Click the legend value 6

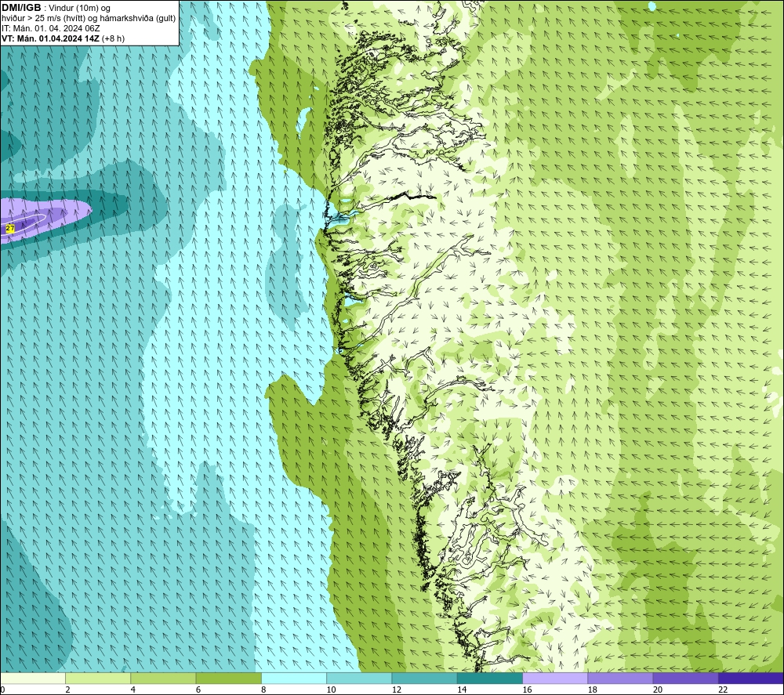click(x=198, y=690)
